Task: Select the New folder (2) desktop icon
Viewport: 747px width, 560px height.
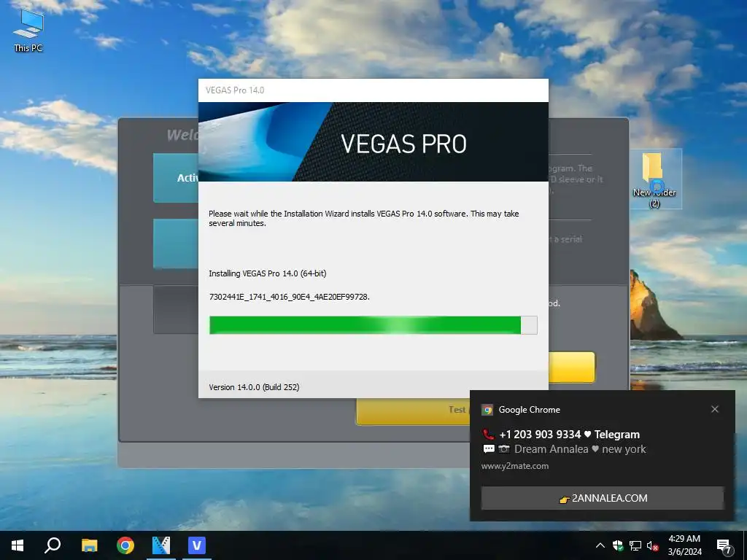Action: (654, 179)
